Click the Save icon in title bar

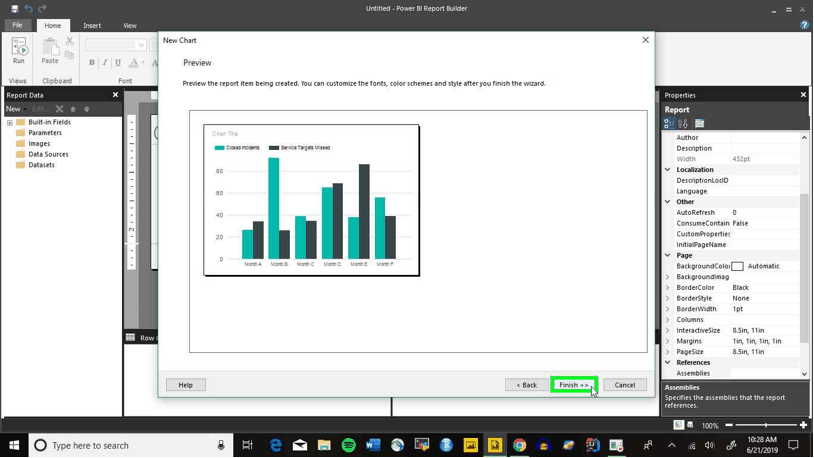pyautogui.click(x=14, y=8)
